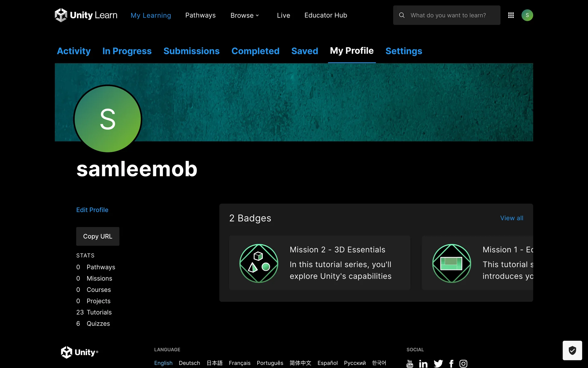Expand the Browse dropdown menu
The width and height of the screenshot is (588, 368).
click(x=245, y=15)
